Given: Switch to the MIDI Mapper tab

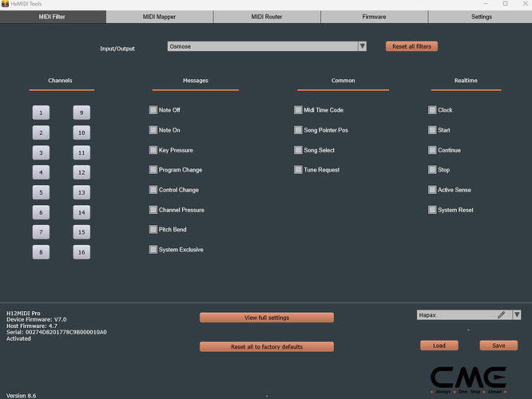Looking at the screenshot, I should pyautogui.click(x=159, y=17).
